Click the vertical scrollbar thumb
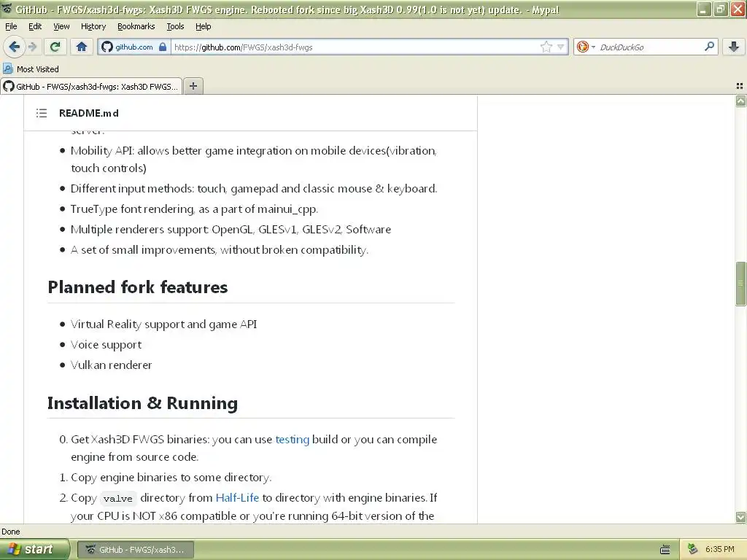This screenshot has height=560, width=747. tap(740, 284)
